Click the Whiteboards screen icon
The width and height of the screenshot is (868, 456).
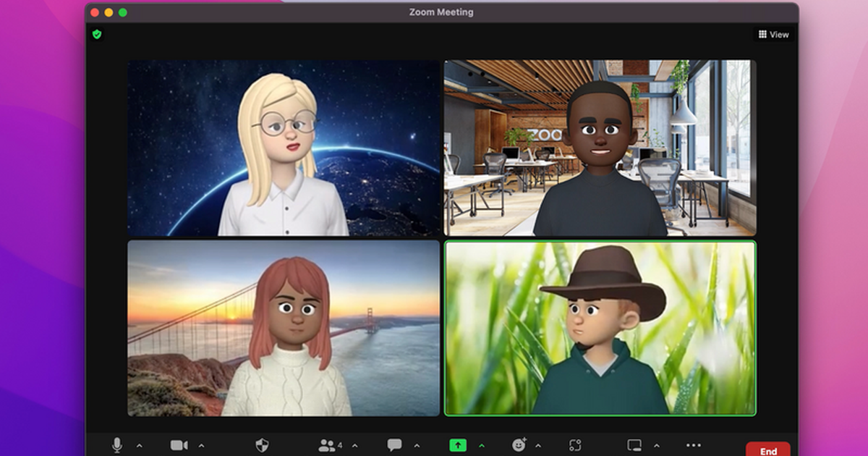click(634, 445)
